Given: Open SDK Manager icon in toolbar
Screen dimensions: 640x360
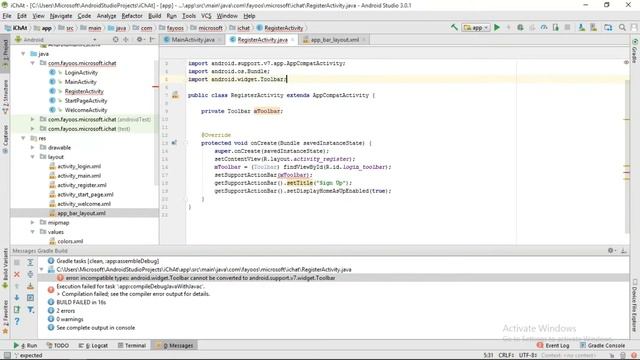Looking at the screenshot, I should point(593,27).
